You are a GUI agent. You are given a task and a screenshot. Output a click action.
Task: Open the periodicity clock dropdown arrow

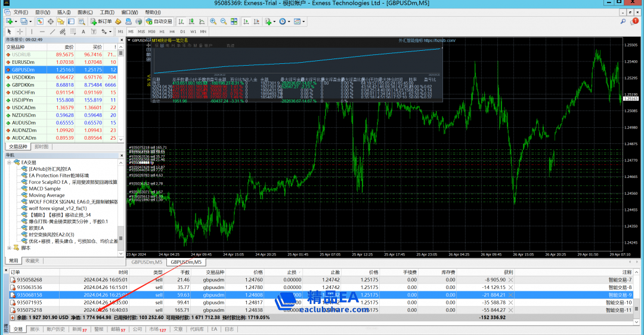coord(290,21)
